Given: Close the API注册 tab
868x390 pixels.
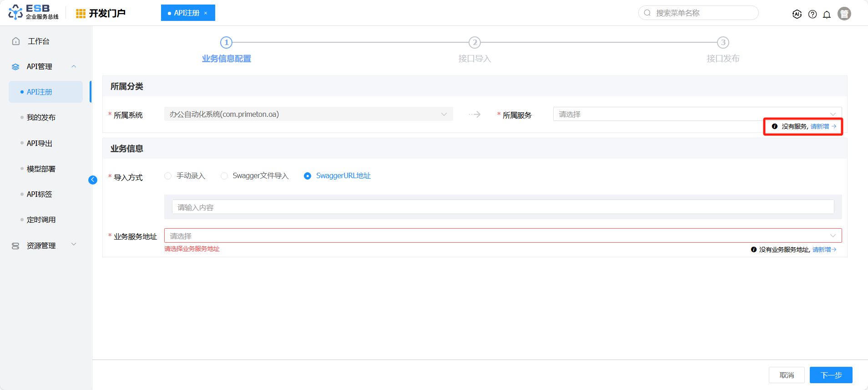Looking at the screenshot, I should [x=206, y=13].
